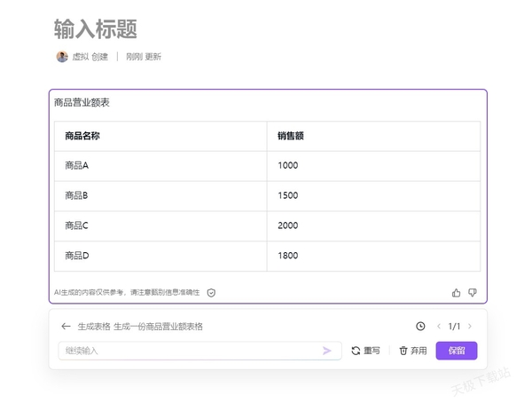Click the 输入标题 title field
This screenshot has width=532, height=403.
click(96, 29)
